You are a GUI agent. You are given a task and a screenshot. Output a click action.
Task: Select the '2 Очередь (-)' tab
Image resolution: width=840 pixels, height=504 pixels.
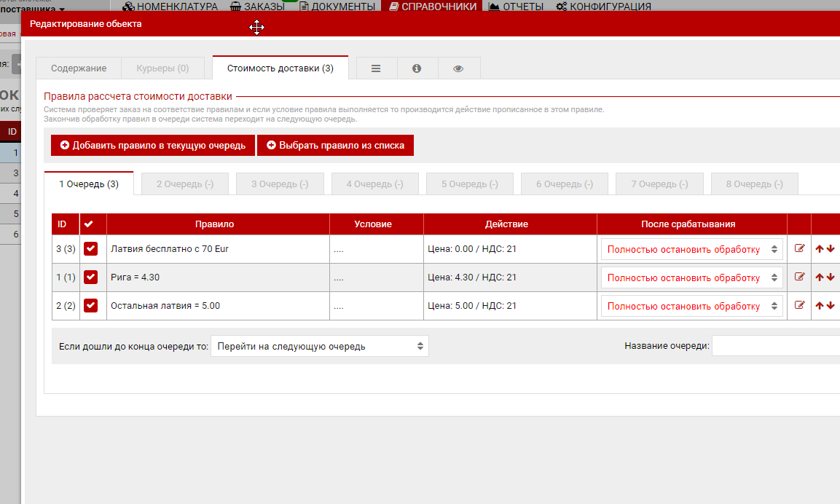185,184
